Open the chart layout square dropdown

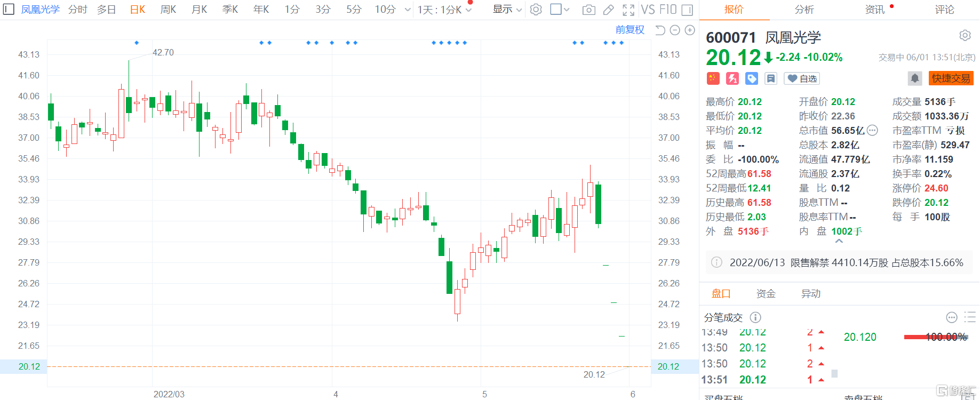click(x=560, y=10)
